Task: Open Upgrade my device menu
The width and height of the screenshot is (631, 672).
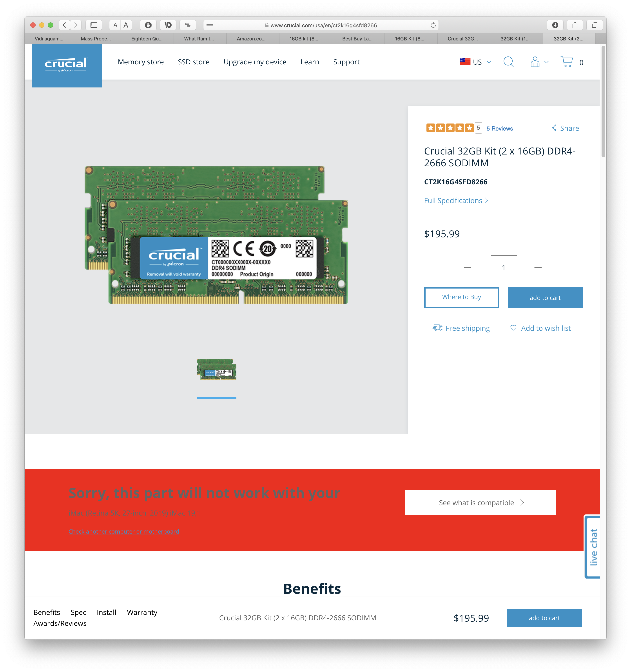Action: tap(255, 62)
